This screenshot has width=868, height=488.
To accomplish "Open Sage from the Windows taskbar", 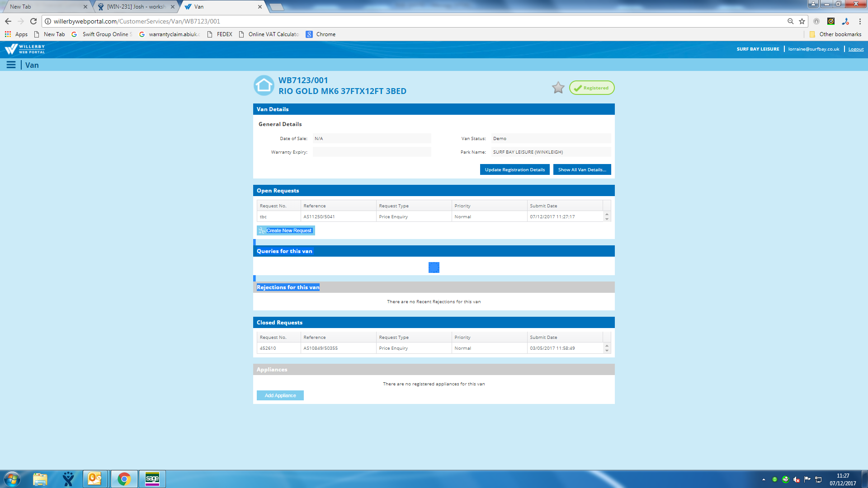I will click(x=152, y=479).
